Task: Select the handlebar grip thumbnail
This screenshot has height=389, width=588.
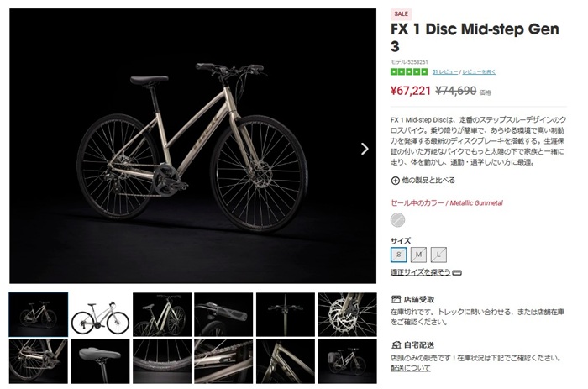Action: [x=223, y=315]
